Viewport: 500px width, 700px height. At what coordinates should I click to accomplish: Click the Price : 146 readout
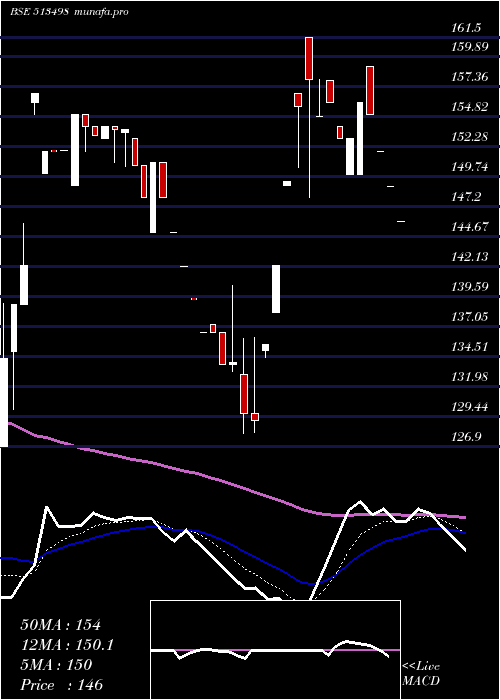coord(62,685)
